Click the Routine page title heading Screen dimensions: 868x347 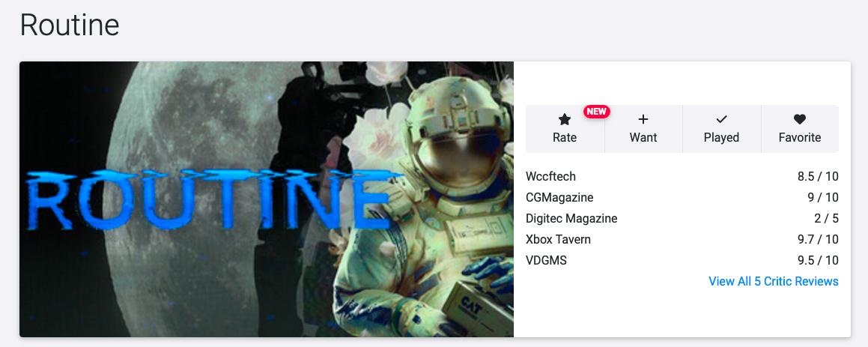pos(70,25)
